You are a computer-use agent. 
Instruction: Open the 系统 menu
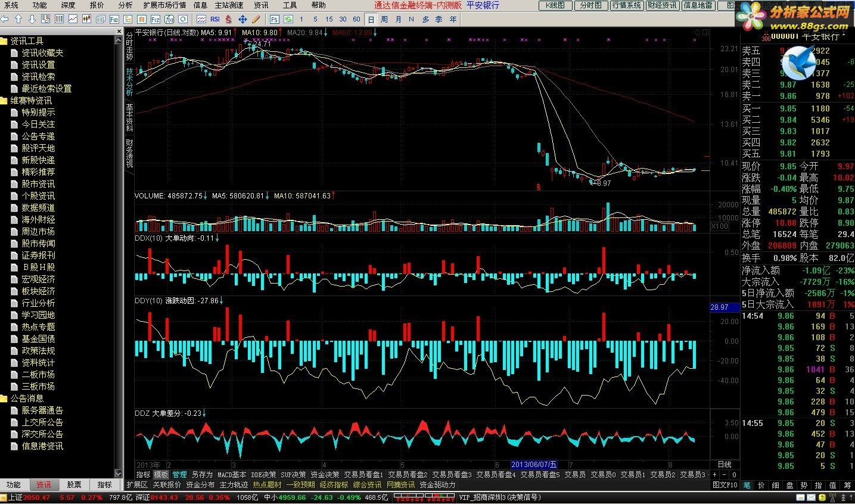point(11,5)
